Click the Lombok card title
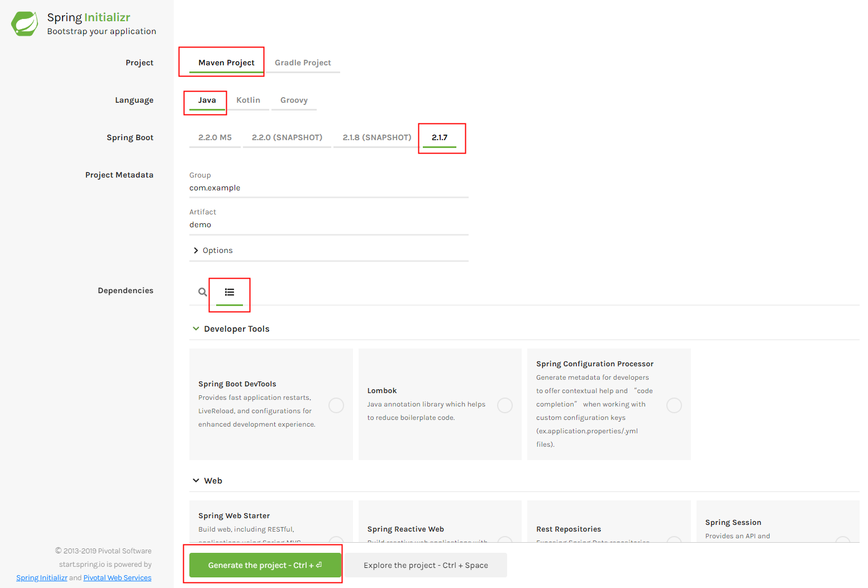This screenshot has height=588, width=868. pyautogui.click(x=382, y=391)
